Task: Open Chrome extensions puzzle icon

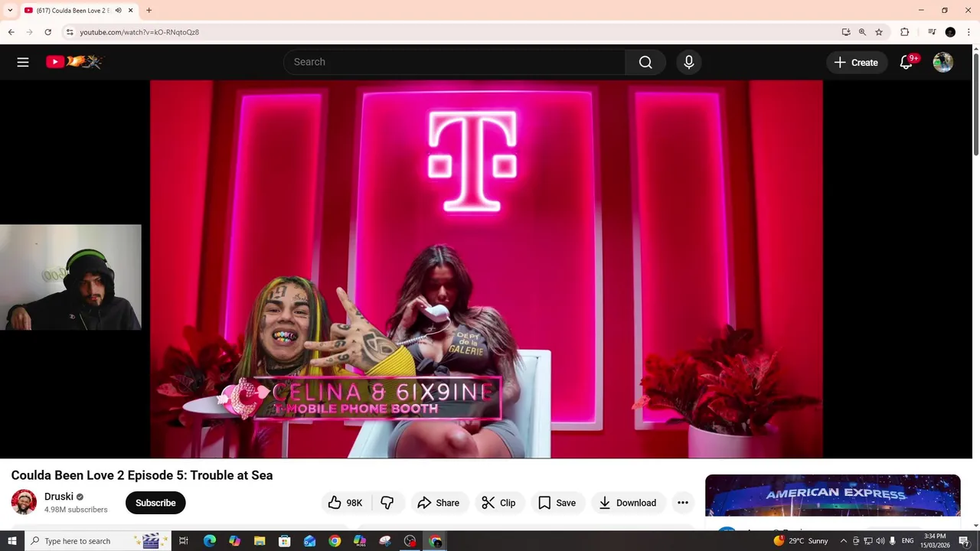Action: point(904,32)
